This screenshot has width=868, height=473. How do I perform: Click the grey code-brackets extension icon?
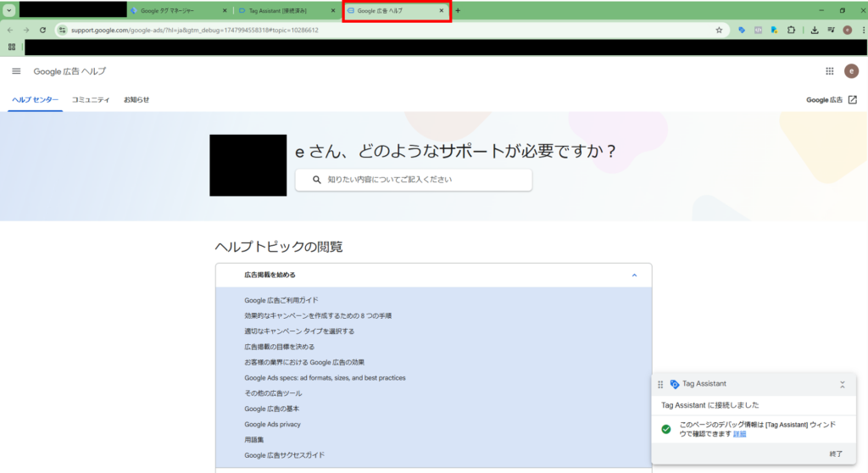point(758,30)
